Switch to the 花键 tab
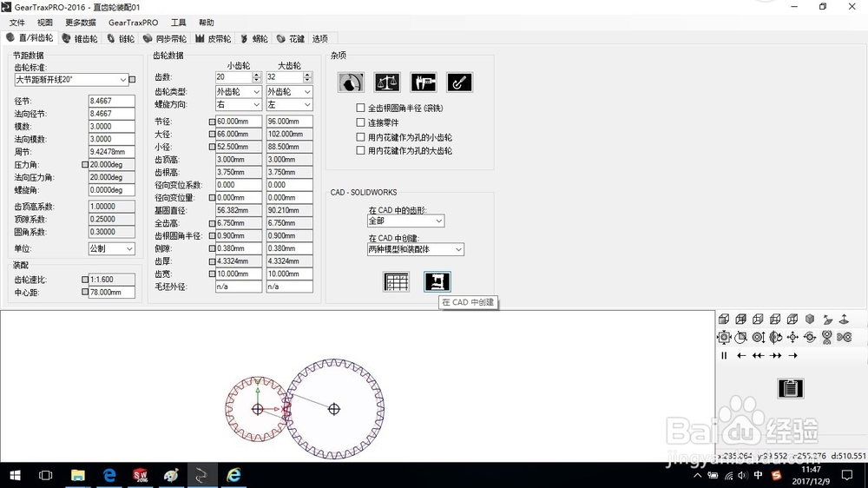 click(291, 39)
